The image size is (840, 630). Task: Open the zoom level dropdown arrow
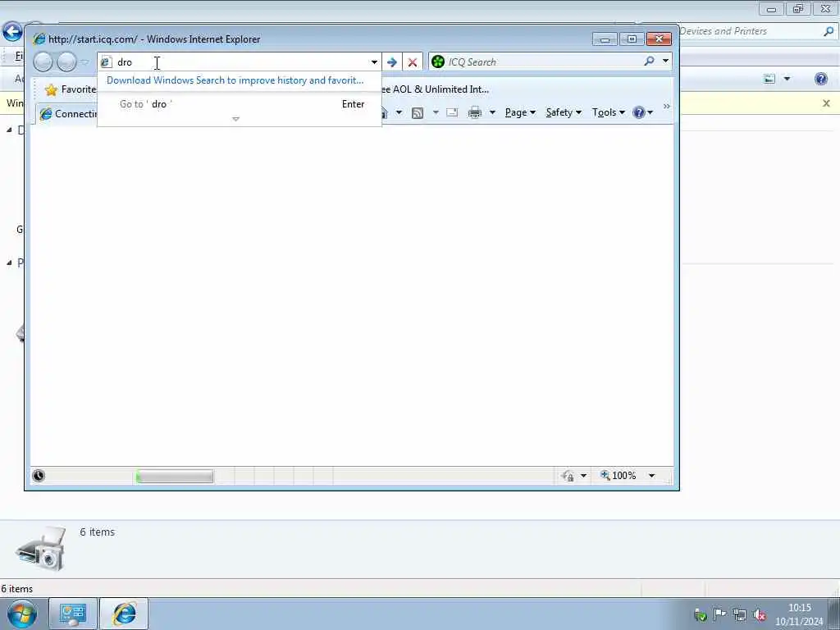coord(651,476)
